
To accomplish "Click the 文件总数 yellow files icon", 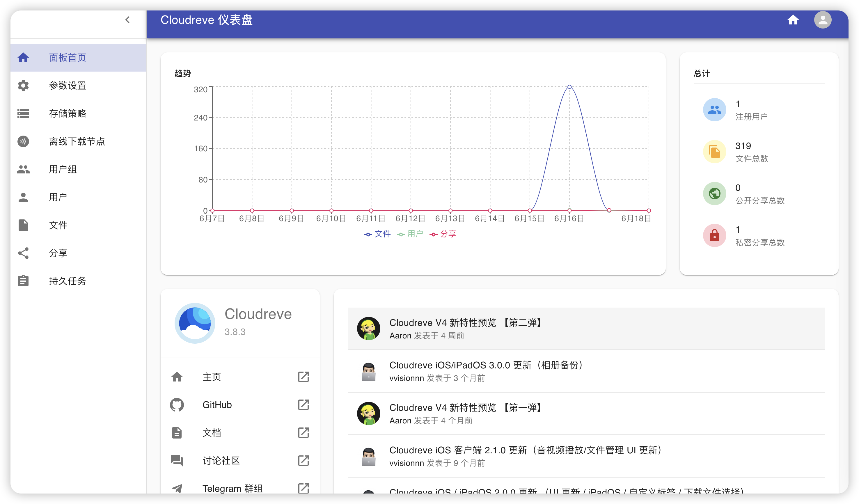I will (714, 151).
